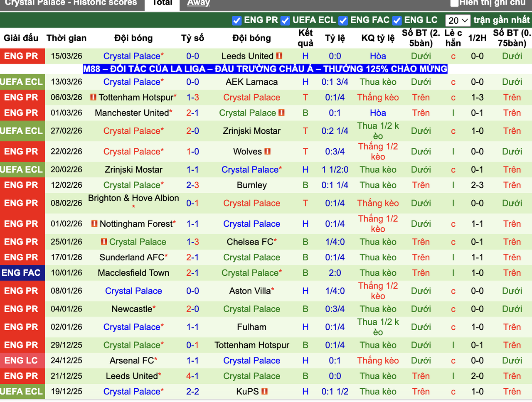Open Macclesfield Town team name
This screenshot has height=402, width=532.
133,273
